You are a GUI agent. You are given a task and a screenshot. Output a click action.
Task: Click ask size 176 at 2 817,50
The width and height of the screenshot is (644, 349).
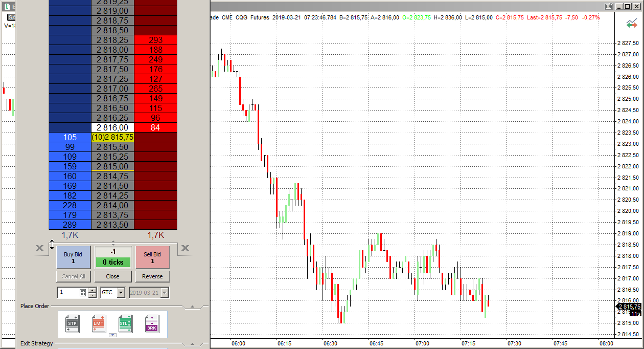pyautogui.click(x=156, y=69)
